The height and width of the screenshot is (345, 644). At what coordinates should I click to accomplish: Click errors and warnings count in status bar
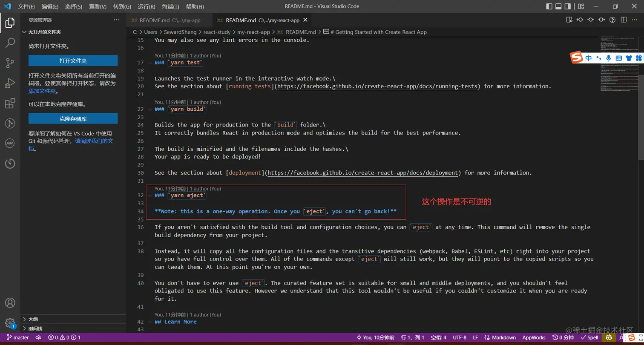click(x=64, y=337)
